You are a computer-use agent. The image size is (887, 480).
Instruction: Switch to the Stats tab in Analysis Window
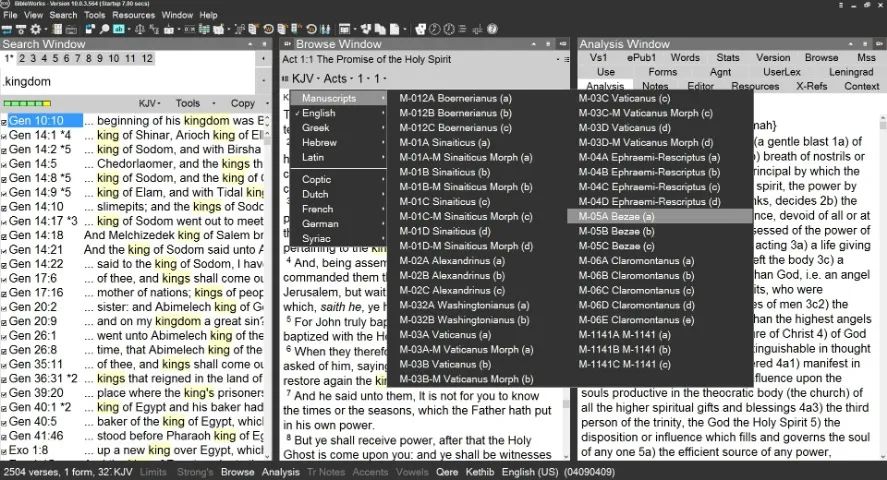(727, 58)
